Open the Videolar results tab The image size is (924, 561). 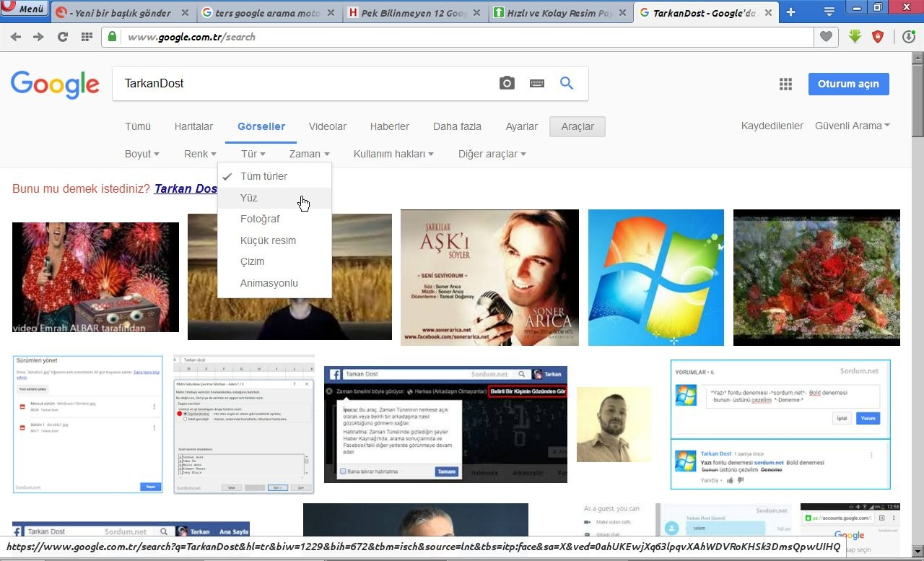tap(328, 126)
